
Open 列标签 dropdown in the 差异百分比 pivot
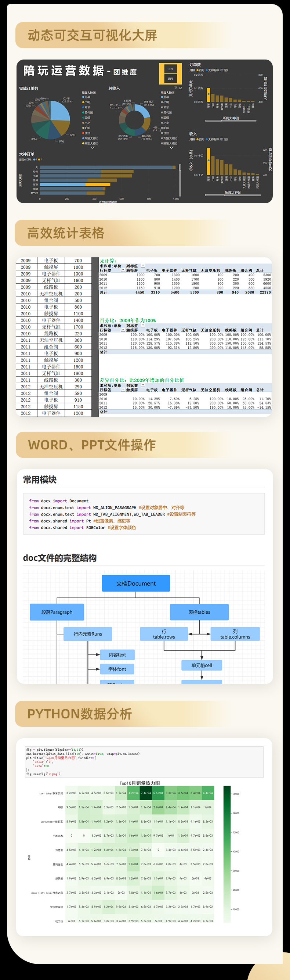[143, 385]
